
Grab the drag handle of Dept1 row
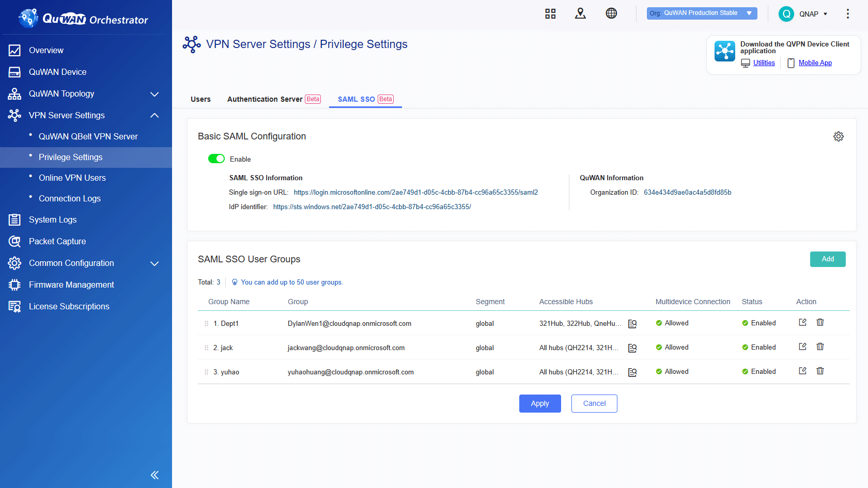[x=206, y=324]
